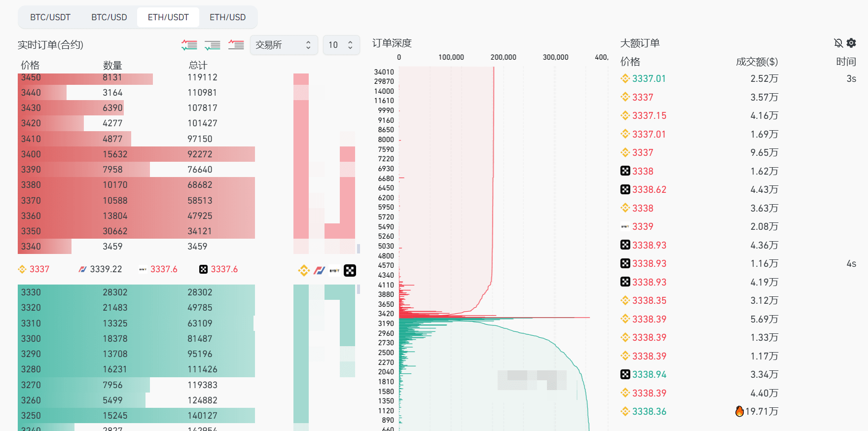Click depth axis label 200,000
This screenshot has width=868, height=431.
[503, 57]
